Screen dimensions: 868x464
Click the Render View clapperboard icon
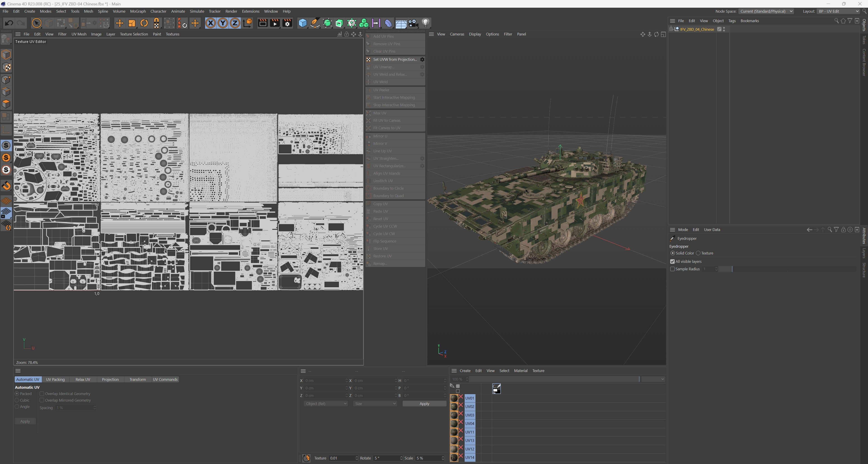tap(262, 23)
